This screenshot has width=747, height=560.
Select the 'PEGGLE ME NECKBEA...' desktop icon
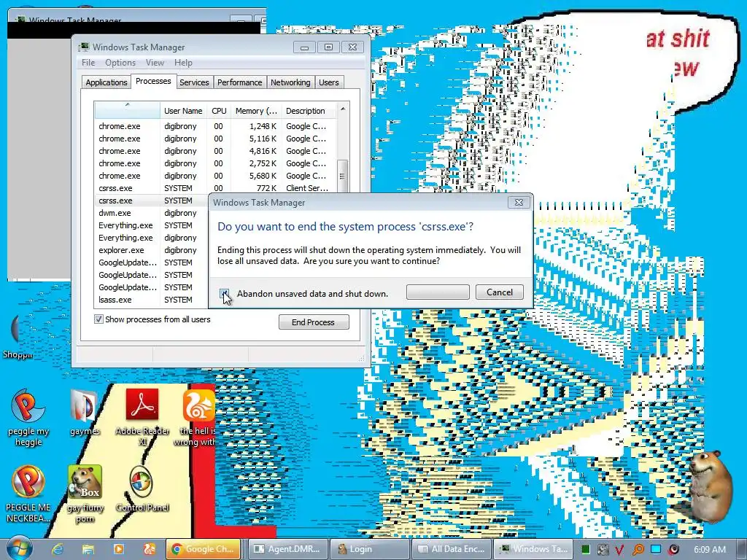click(x=28, y=494)
